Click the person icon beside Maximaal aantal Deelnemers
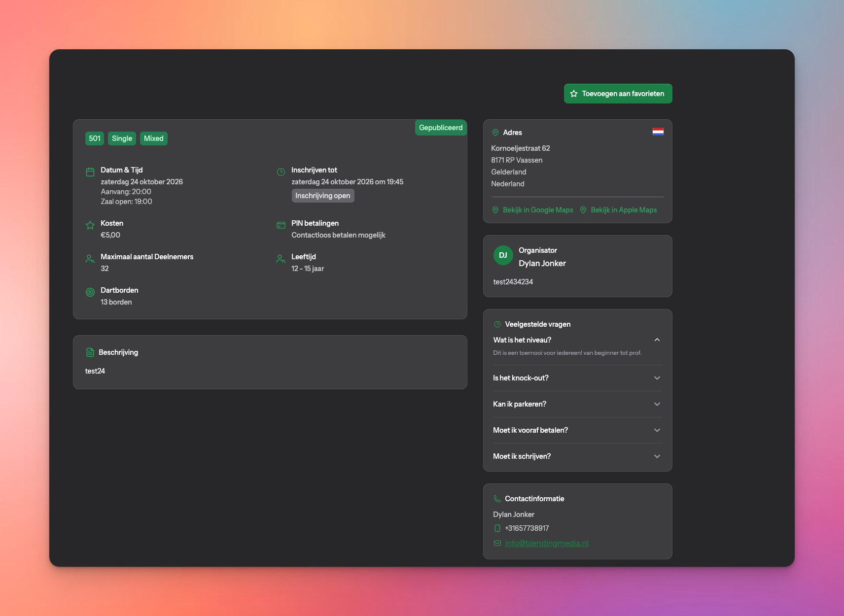 (x=90, y=259)
